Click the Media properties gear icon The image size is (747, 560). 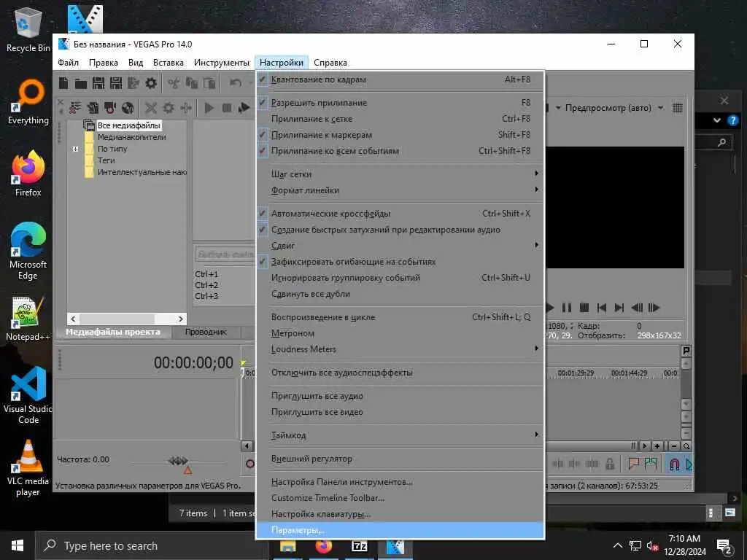point(169,108)
